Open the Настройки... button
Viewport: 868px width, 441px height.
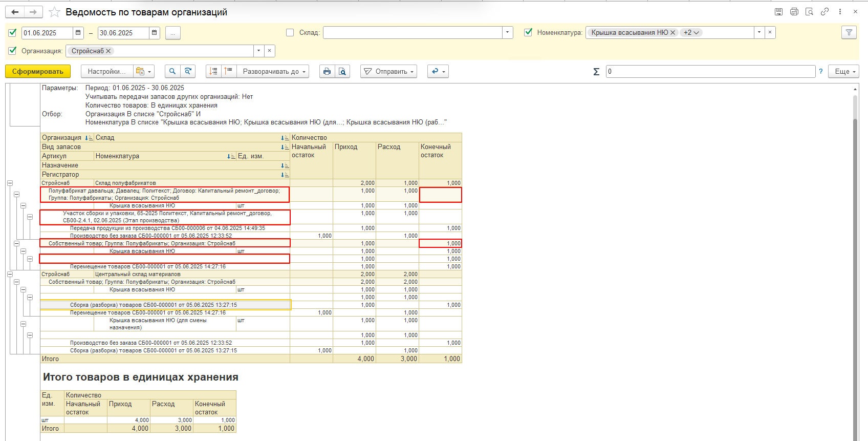pyautogui.click(x=106, y=72)
